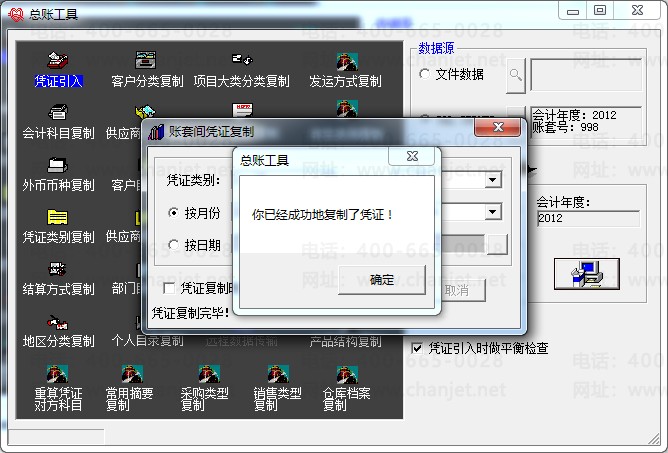Select 文件数据 data source option

[425, 74]
